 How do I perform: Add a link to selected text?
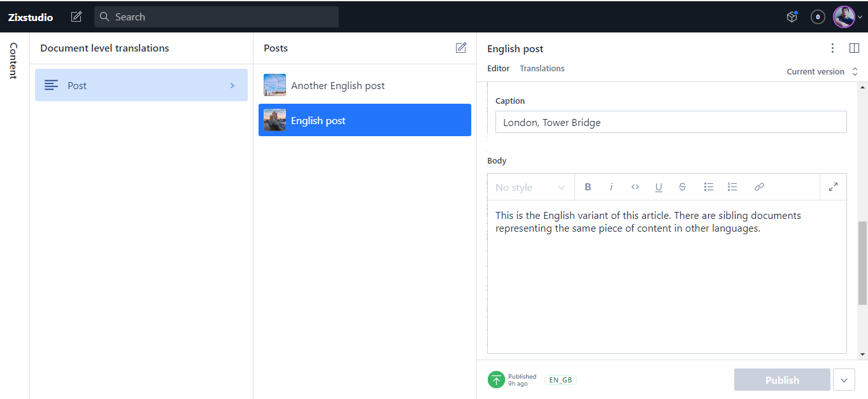(x=759, y=187)
